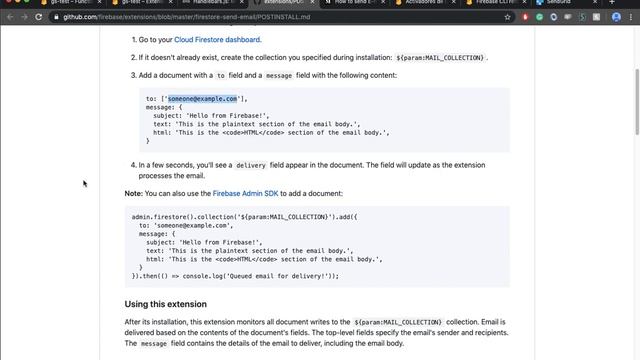This screenshot has height=360, width=640.
Task: Click the to: 'someone@example.com' Admin SDK line
Action: 186,226
